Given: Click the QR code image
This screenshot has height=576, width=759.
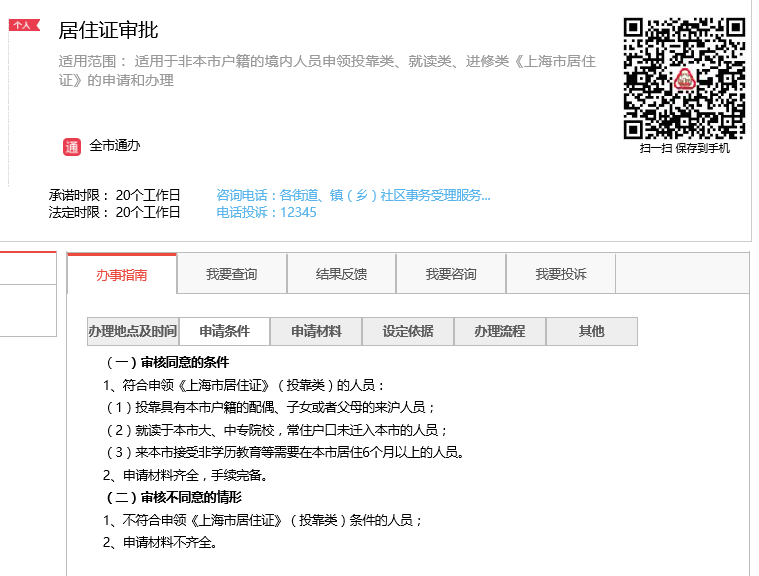Looking at the screenshot, I should click(684, 78).
